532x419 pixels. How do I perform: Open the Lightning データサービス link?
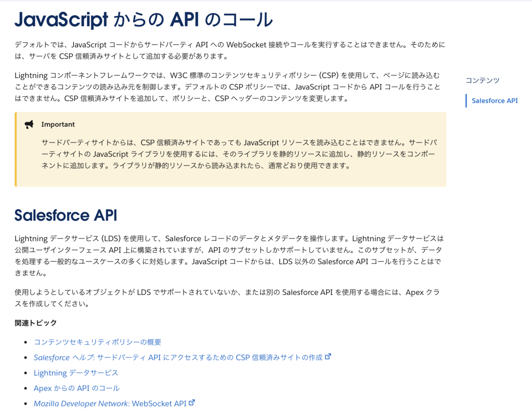coord(76,372)
